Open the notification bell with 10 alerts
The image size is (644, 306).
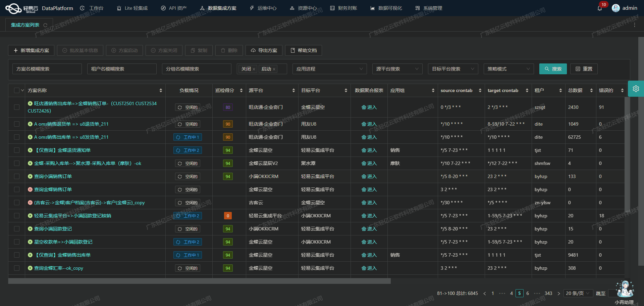tap(600, 8)
